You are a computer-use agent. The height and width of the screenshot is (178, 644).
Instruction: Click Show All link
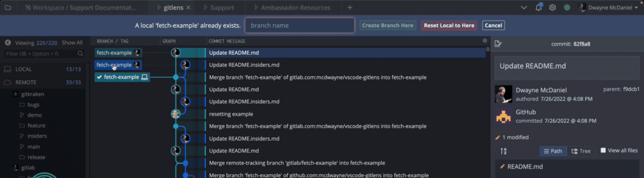point(72,43)
